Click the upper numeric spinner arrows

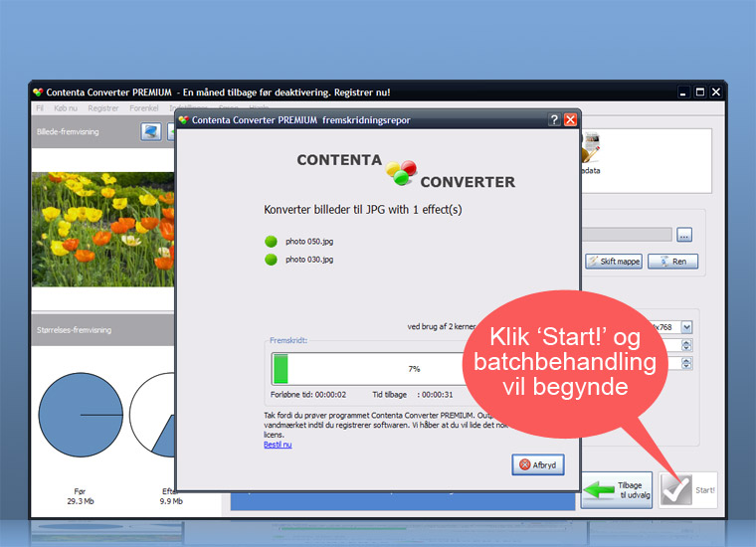tap(686, 345)
